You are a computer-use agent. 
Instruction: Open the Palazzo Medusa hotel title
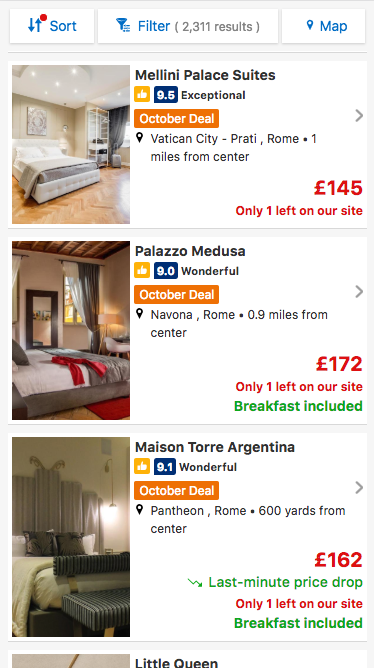tap(190, 251)
